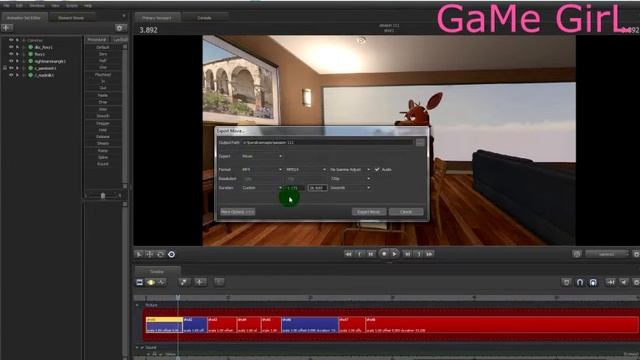The image size is (640, 360).
Task: Switch to the Console tab
Action: pos(204,18)
